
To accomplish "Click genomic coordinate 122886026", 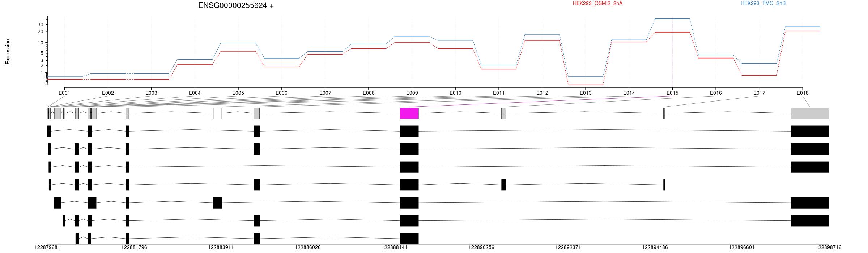I will click(308, 248).
